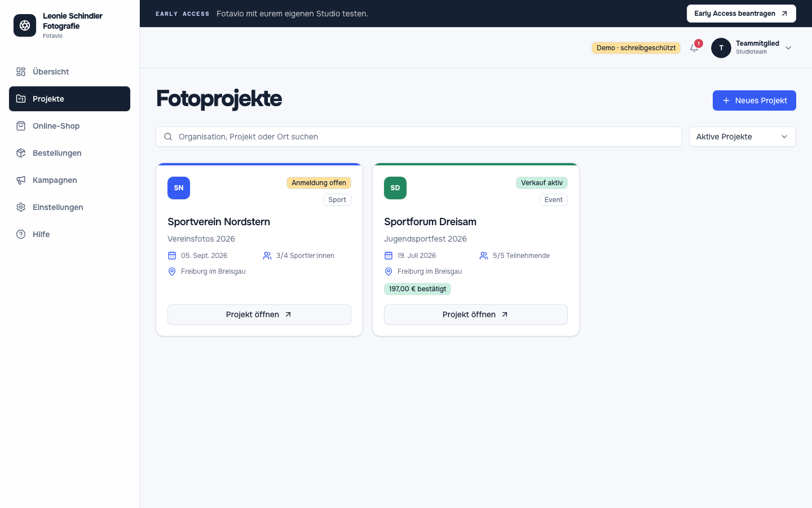Open Hilfe in the sidebar

[x=69, y=234]
